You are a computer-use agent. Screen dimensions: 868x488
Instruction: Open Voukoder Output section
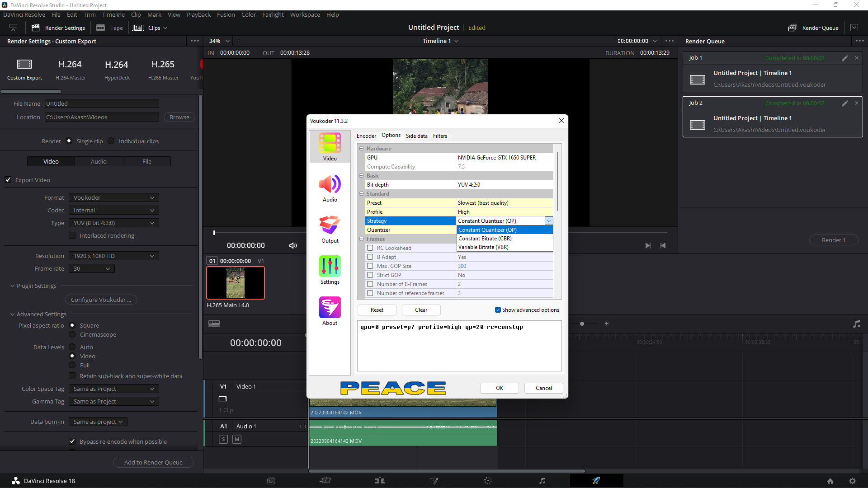coord(330,229)
